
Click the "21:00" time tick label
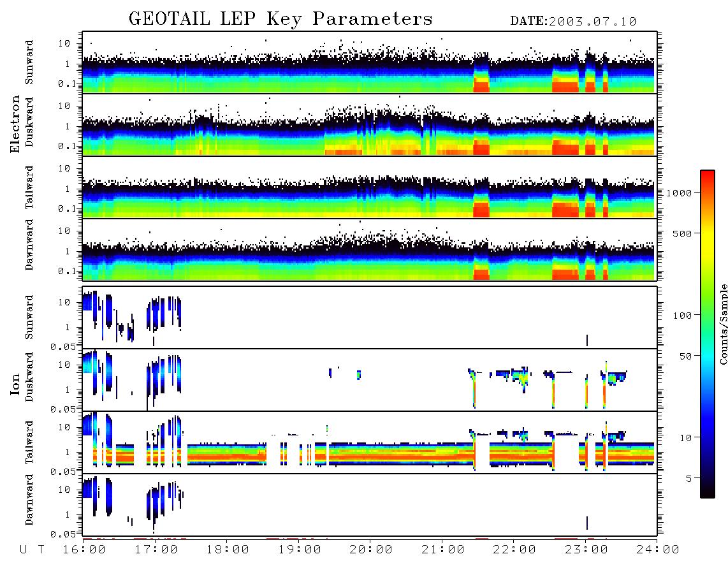point(443,550)
